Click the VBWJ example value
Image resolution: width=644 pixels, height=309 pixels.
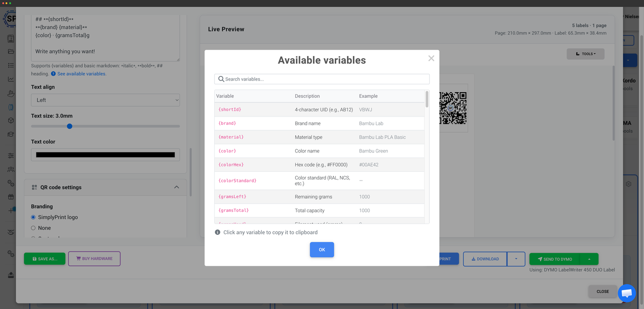click(x=366, y=110)
